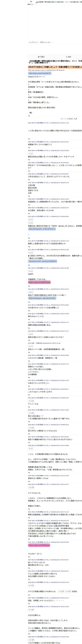Click the >>38 anchor in post 0039
The height and width of the screenshot is (644, 82).
coord(31,640)
